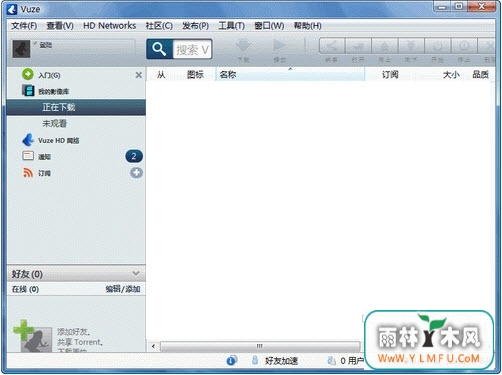Click Online (在线) friends label
Image resolution: width=502 pixels, height=375 pixels.
coord(25,289)
